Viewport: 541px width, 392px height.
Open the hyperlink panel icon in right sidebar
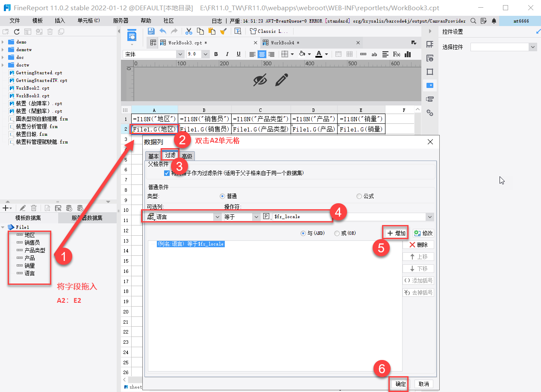430,113
